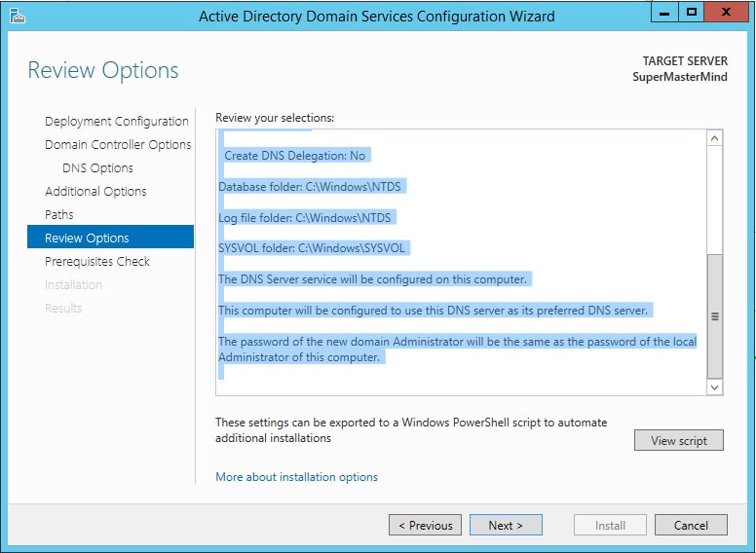The width and height of the screenshot is (756, 553).
Task: Select the Review Options step
Action: pyautogui.click(x=87, y=239)
